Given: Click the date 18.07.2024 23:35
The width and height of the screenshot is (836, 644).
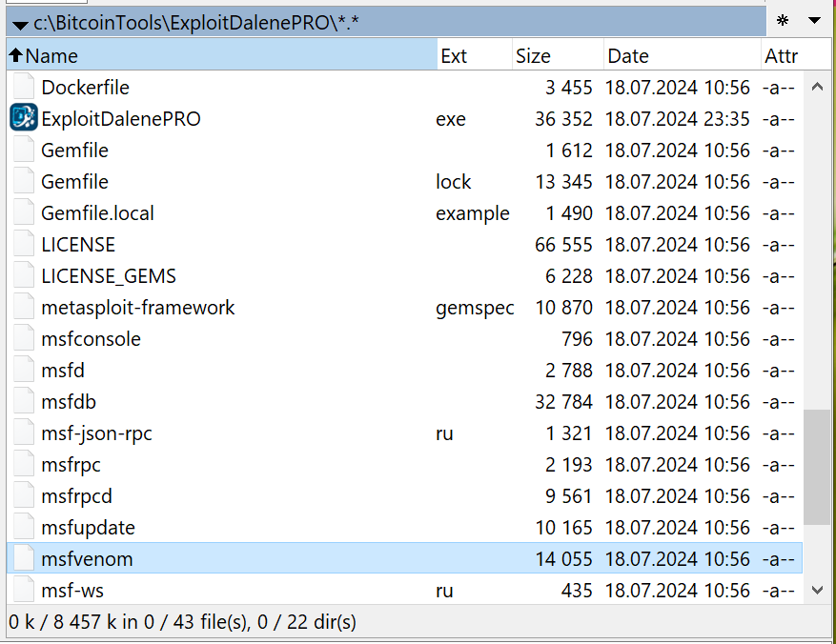Looking at the screenshot, I should (x=677, y=118).
